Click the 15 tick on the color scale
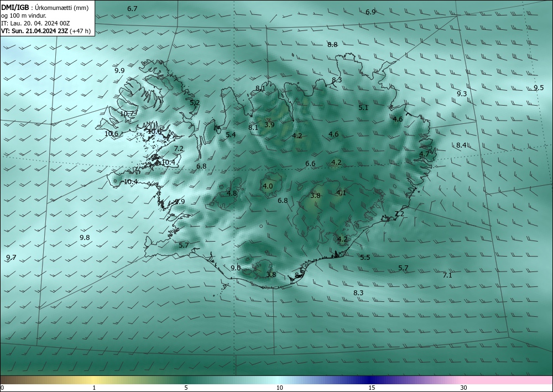The height and width of the screenshot is (392, 553). [x=372, y=388]
